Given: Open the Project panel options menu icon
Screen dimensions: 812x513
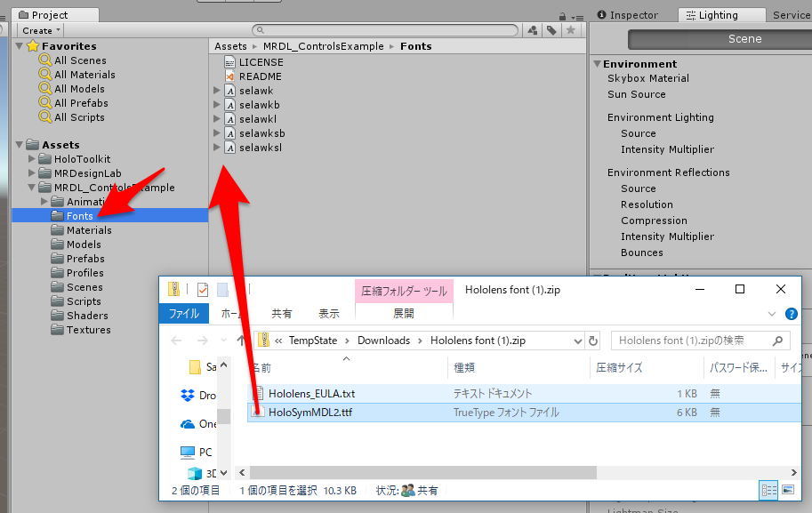Looking at the screenshot, I should [578, 17].
